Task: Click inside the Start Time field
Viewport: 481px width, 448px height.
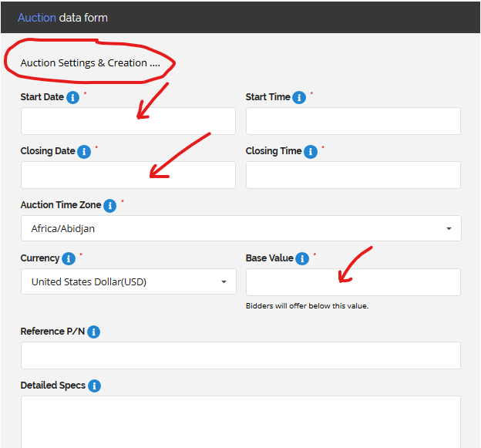Action: [353, 121]
